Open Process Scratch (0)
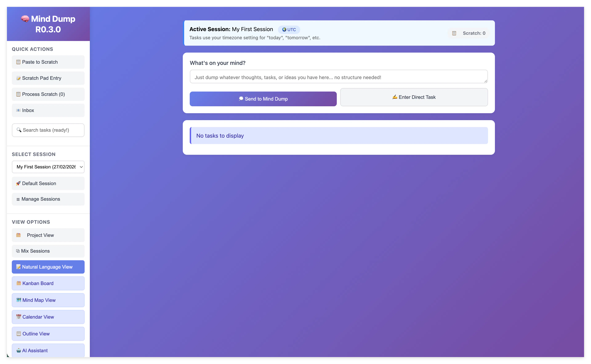The image size is (591, 364). click(x=48, y=94)
